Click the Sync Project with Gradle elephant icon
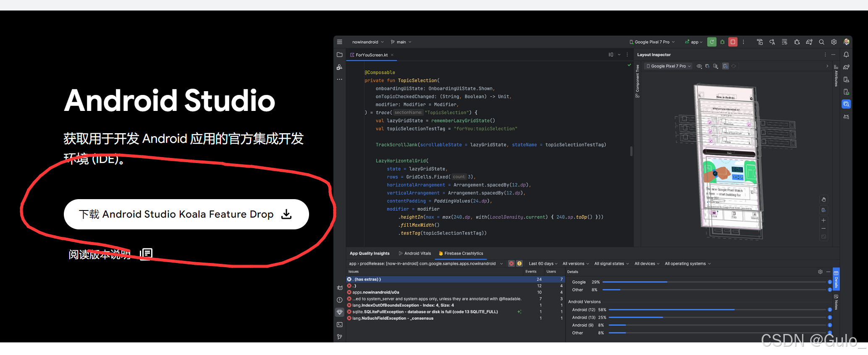The height and width of the screenshot is (355, 868). tap(809, 42)
